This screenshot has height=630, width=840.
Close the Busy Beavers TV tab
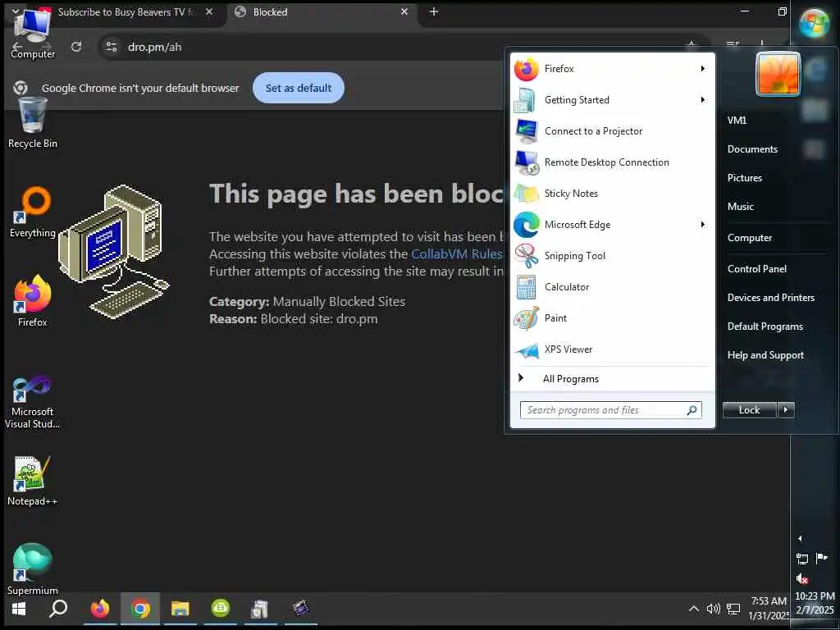(x=209, y=11)
